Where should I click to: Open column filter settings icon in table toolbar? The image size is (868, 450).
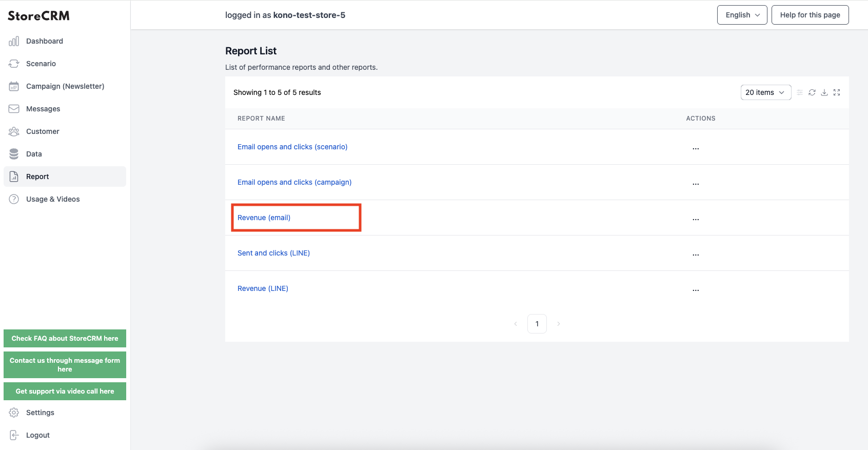800,92
